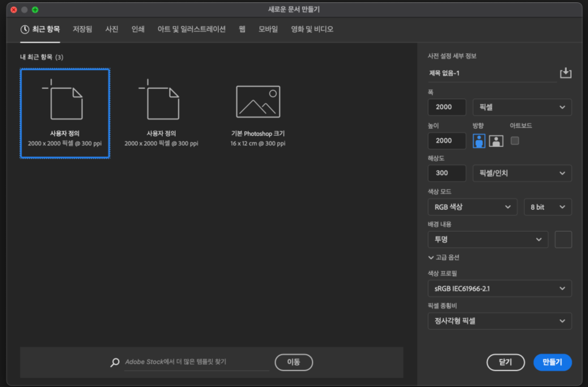This screenshot has width=588, height=387.
Task: Select landscape orientation icon
Action: 496,141
